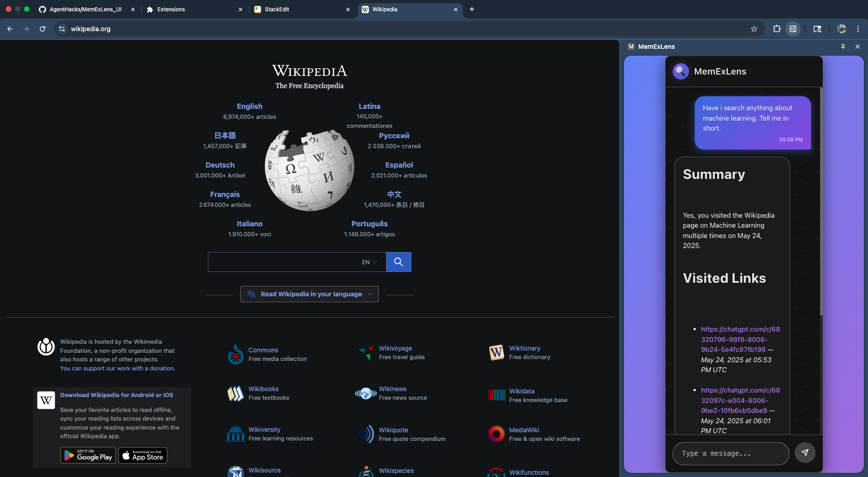View site information icon in address bar

(x=62, y=29)
